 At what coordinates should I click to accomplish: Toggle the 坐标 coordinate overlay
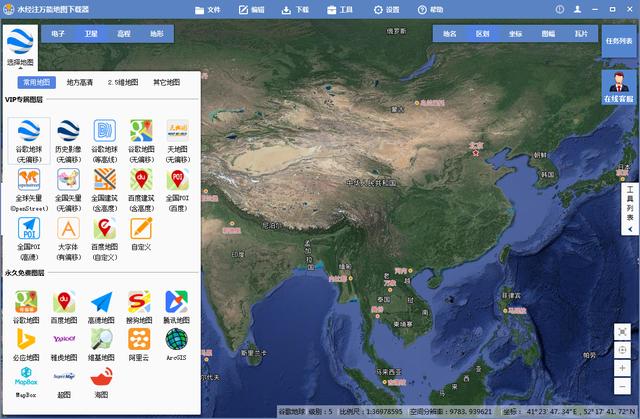click(x=514, y=33)
